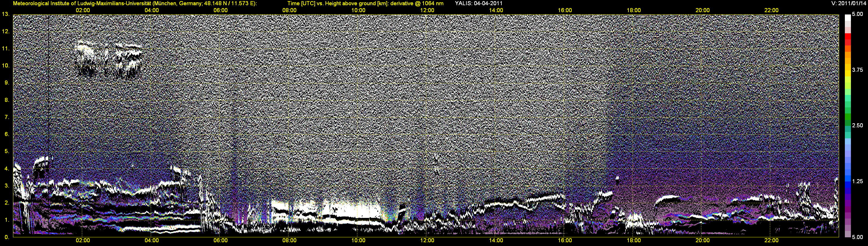Click the "YALIS: 04-04-2011" date label
The height and width of the screenshot is (246, 868).
click(479, 3)
